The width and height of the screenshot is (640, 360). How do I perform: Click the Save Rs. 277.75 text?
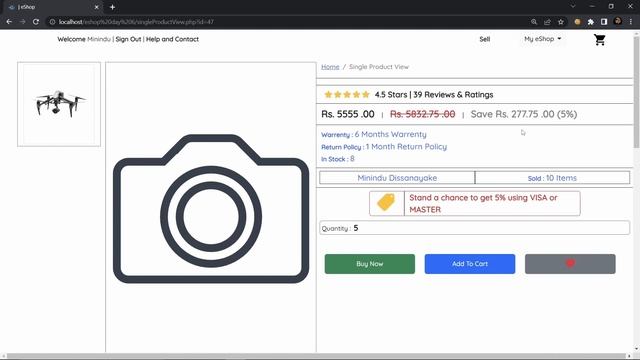pos(524,114)
